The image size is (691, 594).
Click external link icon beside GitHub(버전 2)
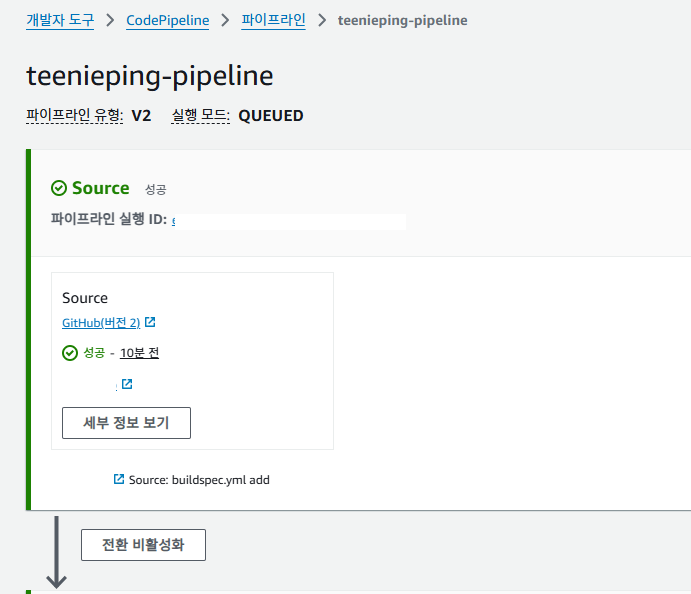[150, 322]
